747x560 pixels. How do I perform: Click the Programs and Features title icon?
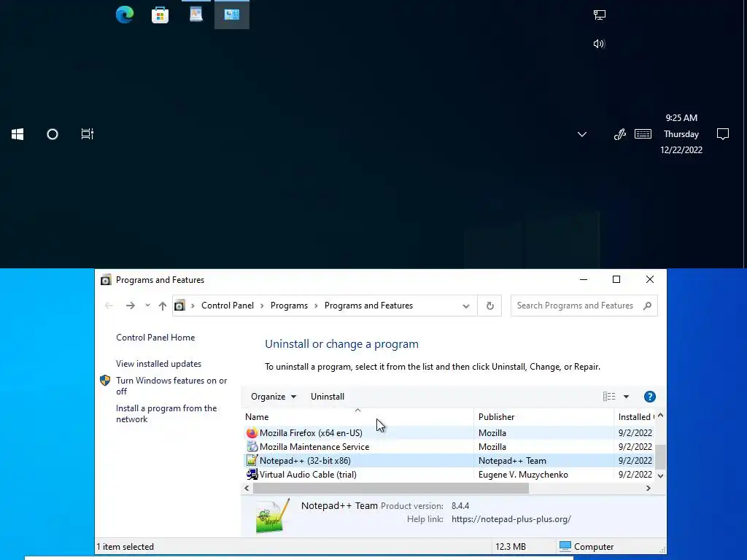(105, 280)
